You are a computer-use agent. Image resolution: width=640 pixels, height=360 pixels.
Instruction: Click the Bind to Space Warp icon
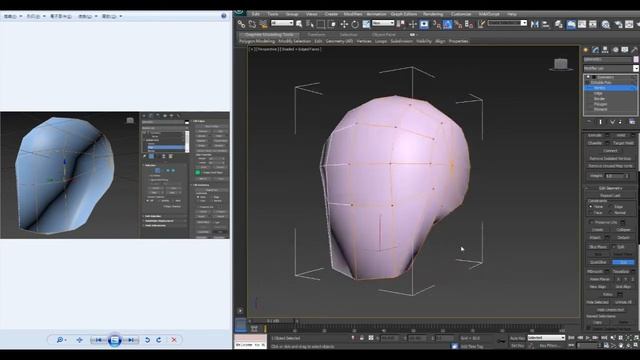(x=263, y=24)
